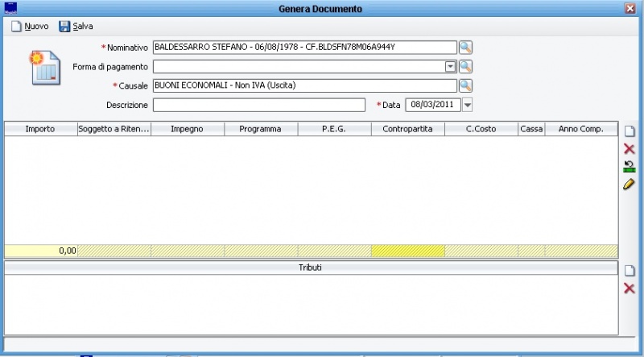
Task: Click the Nuovo new document button
Action: tap(30, 27)
